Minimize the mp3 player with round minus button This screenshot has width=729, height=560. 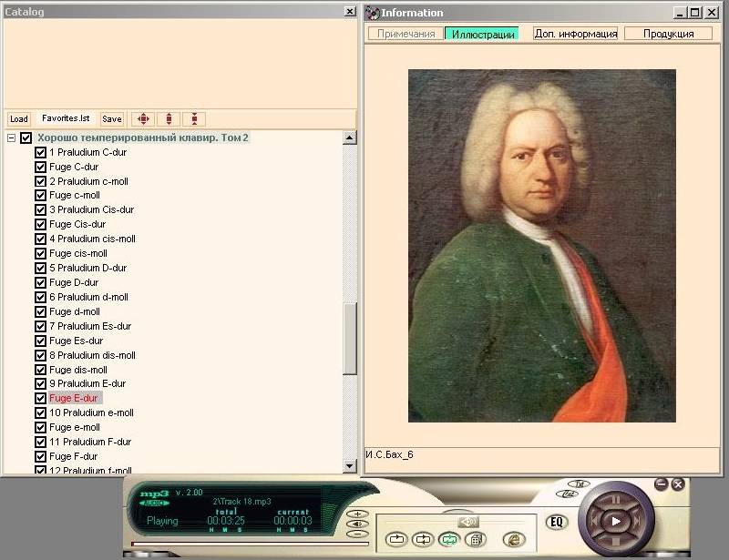[662, 484]
